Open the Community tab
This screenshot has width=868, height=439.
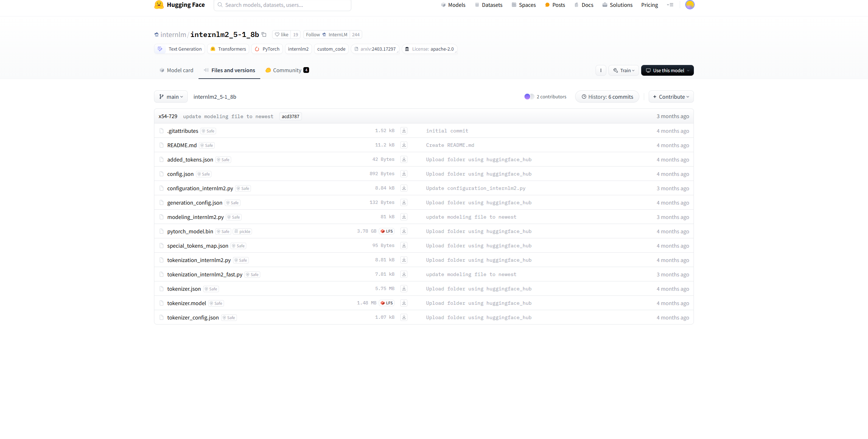287,70
